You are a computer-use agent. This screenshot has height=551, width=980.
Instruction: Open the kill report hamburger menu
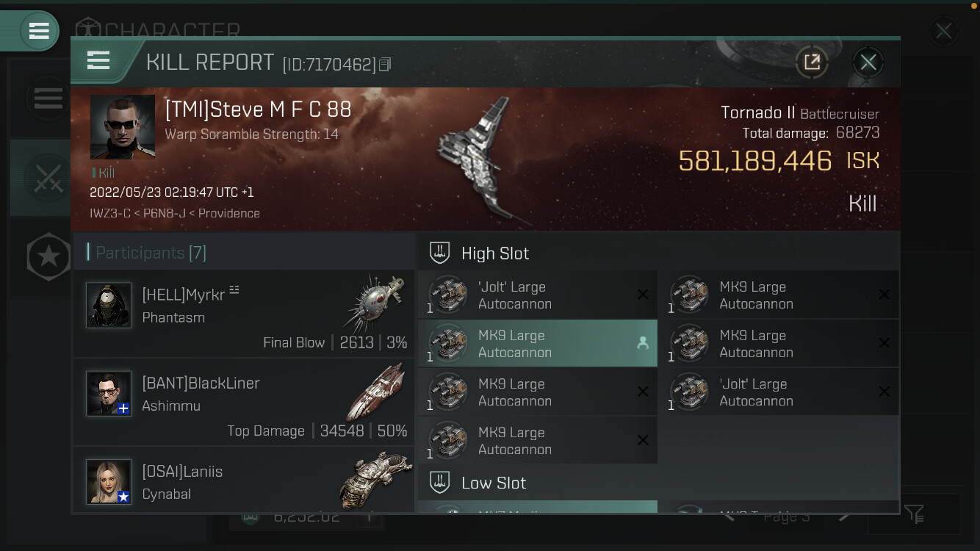(x=98, y=60)
